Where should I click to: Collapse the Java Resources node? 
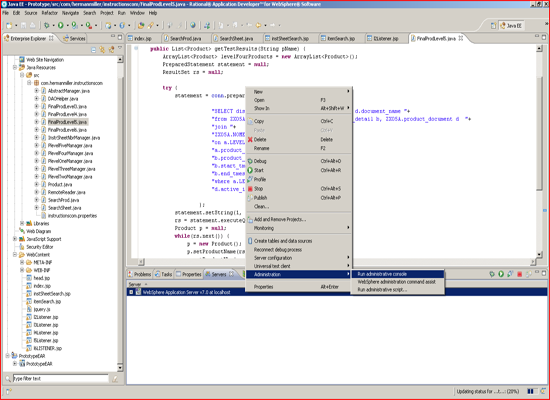point(15,67)
